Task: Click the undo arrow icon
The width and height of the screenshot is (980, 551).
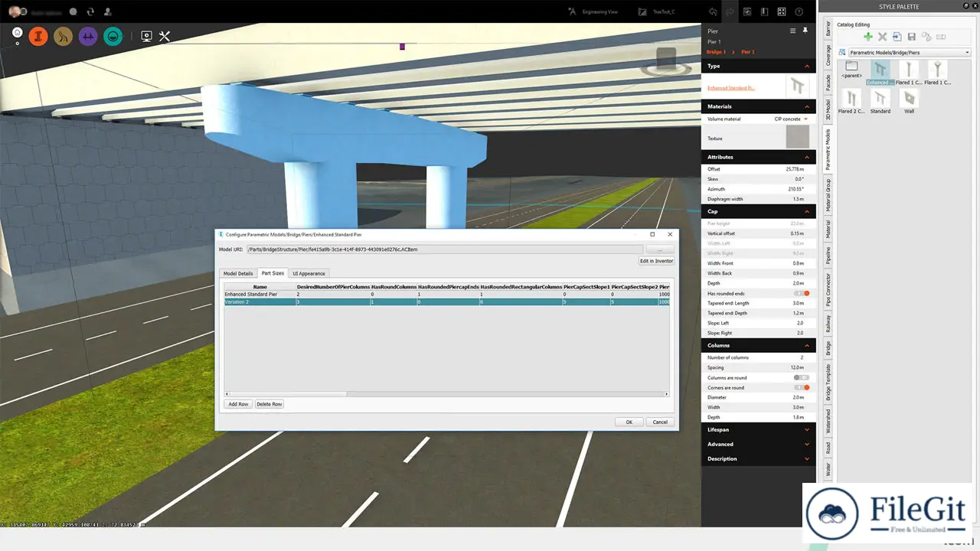Action: point(713,11)
